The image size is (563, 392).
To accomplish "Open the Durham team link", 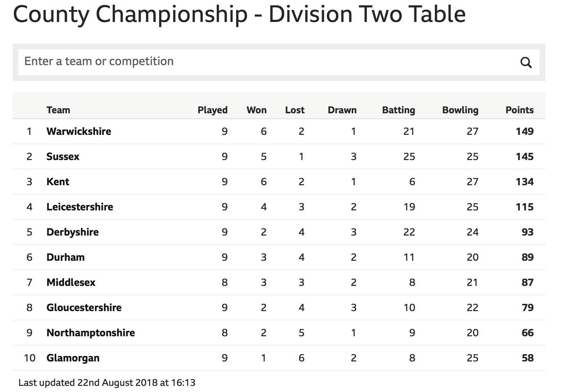I will coord(66,257).
